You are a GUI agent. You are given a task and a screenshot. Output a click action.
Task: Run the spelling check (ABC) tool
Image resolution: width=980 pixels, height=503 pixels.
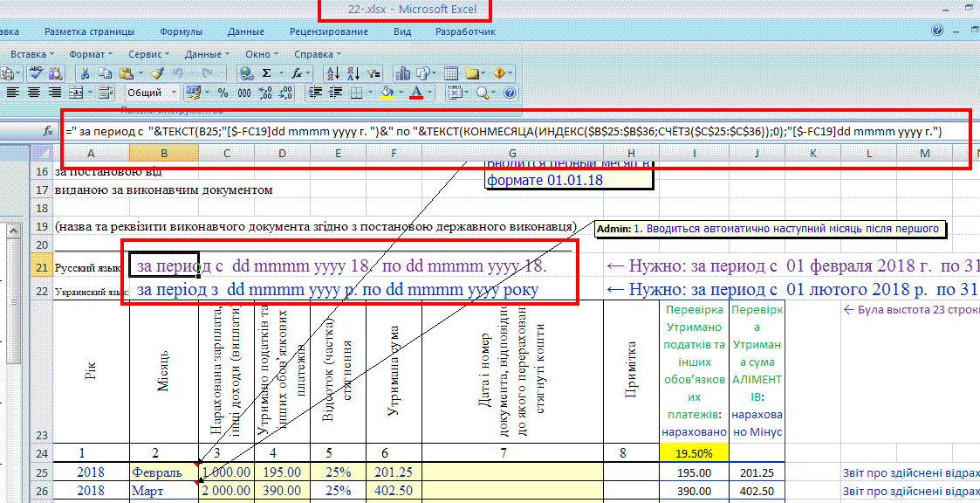(x=35, y=73)
